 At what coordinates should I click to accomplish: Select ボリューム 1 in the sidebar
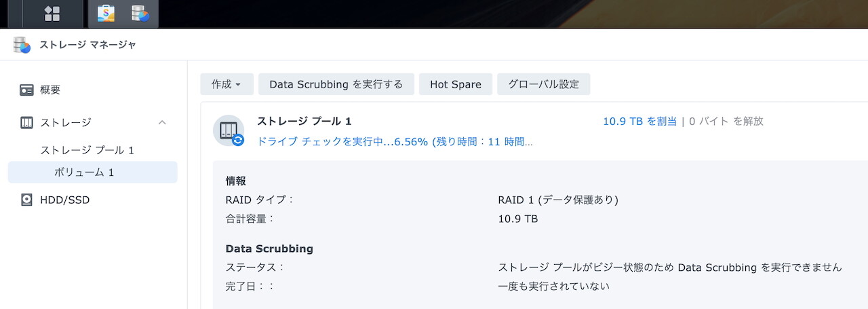[x=84, y=172]
